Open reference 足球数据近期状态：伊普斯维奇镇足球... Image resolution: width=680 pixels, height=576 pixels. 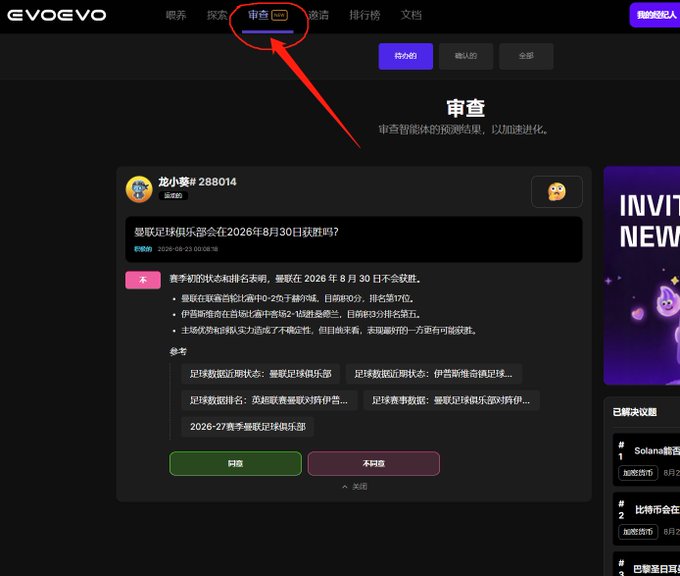coord(434,374)
